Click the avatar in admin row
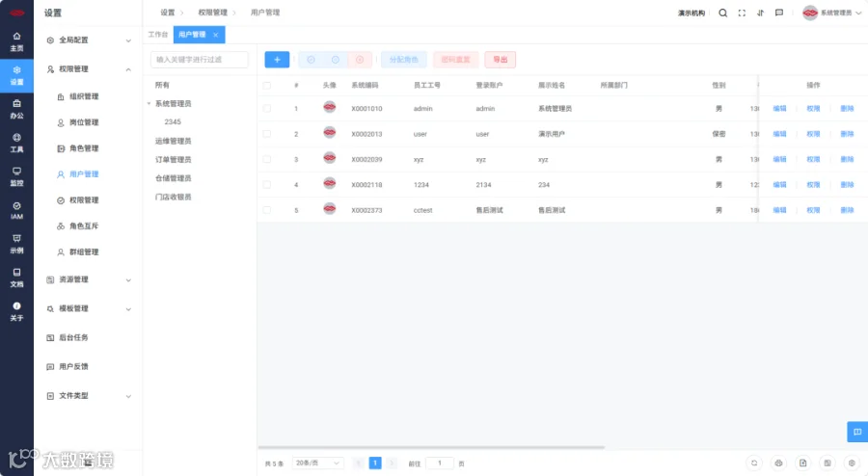The height and width of the screenshot is (476, 868). pos(330,107)
